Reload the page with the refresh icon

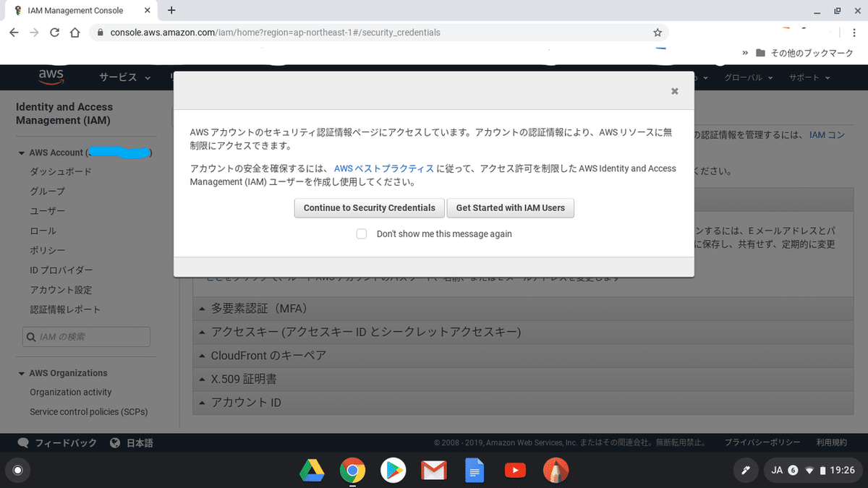click(54, 33)
